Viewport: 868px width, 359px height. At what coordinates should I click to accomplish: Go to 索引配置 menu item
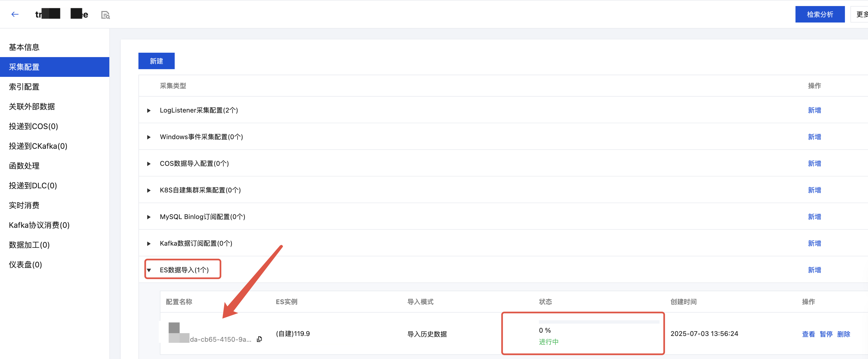coord(24,87)
